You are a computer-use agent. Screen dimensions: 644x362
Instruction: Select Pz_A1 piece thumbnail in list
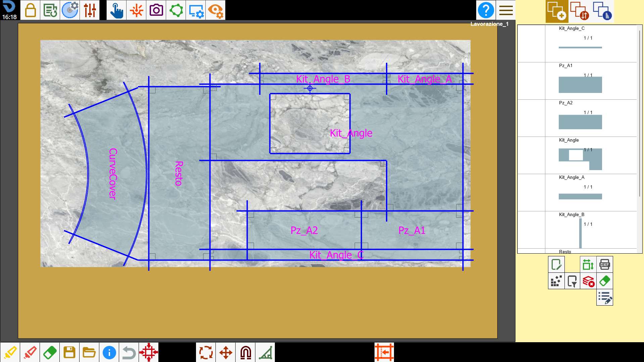580,85
